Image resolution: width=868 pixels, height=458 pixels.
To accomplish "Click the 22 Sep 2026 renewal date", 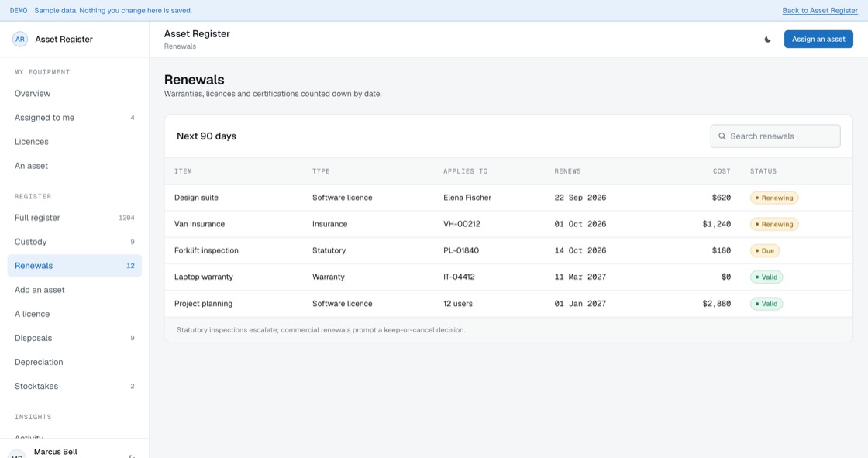I will (580, 198).
